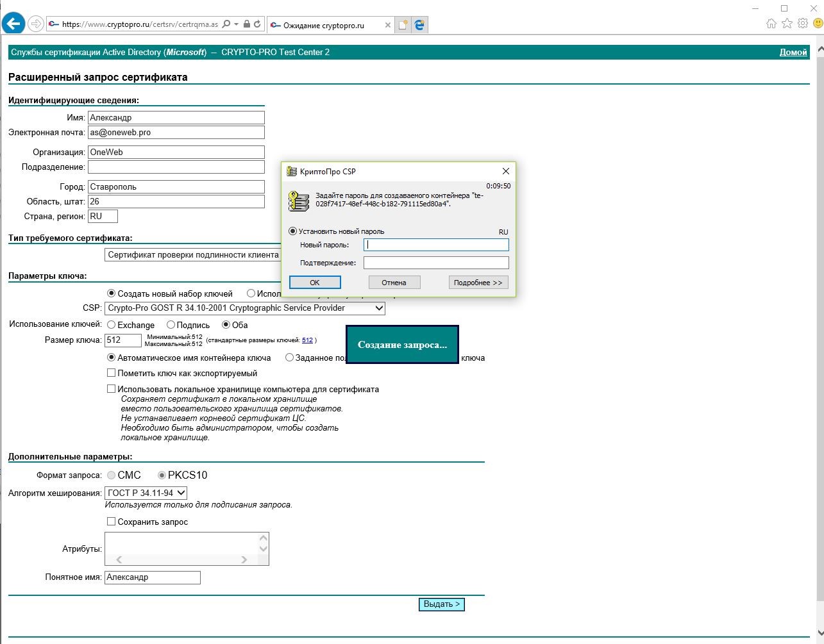Click the 'Город' field containing Ставрополь
Viewport: 824px width, 644px height.
(176, 186)
